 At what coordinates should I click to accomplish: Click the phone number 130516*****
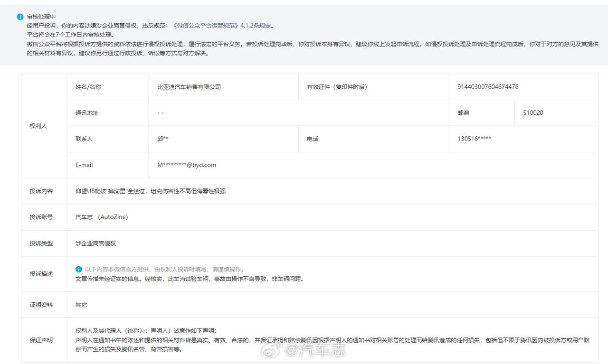click(x=474, y=139)
